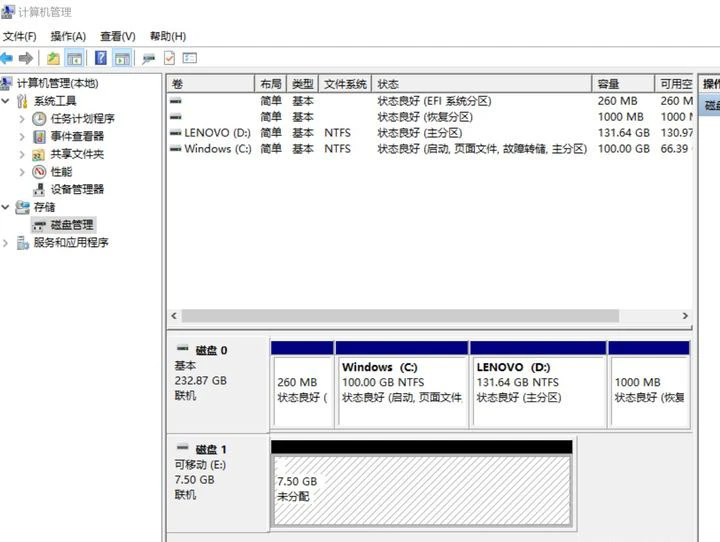Sort by the 容量 column header
This screenshot has height=542, width=720.
tap(623, 84)
